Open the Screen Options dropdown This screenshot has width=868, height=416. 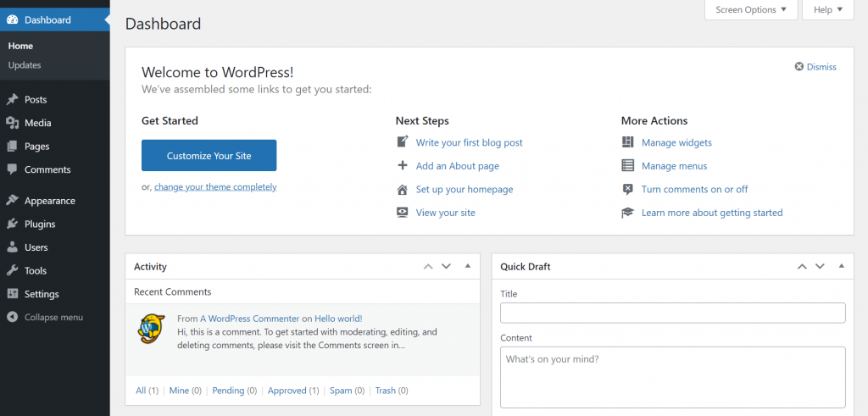click(751, 9)
